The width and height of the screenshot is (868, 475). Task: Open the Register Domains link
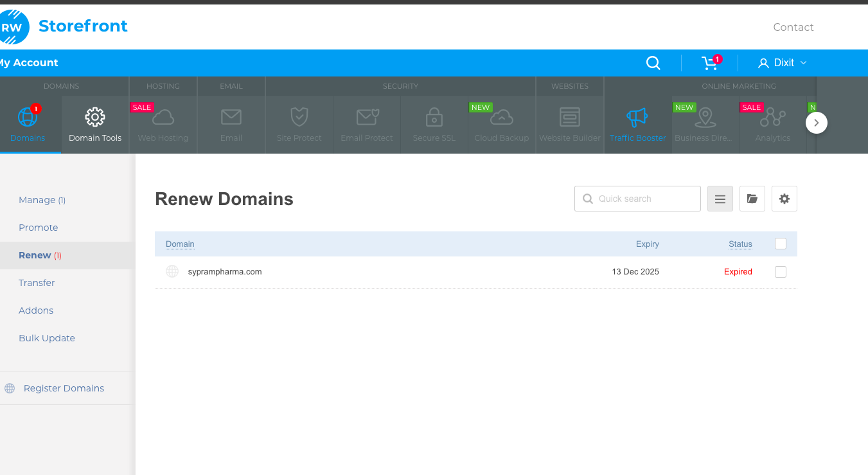click(64, 388)
